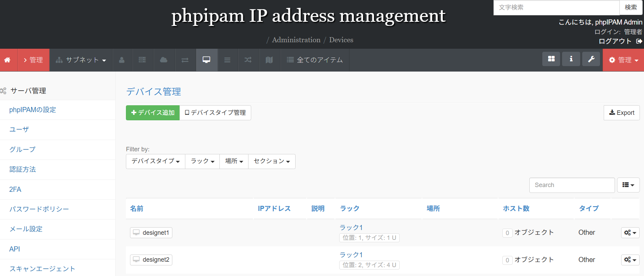Expand the サブネット dropdown menu

pos(81,60)
